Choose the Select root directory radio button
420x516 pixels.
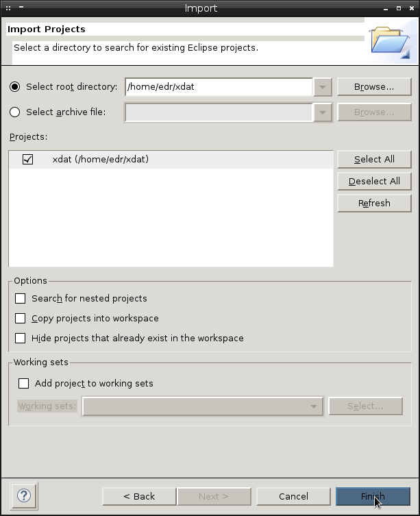15,87
